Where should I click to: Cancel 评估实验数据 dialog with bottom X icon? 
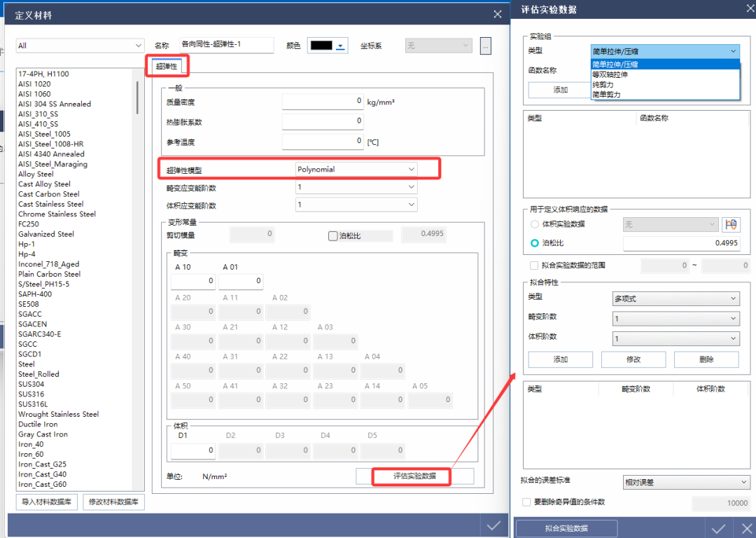click(743, 528)
